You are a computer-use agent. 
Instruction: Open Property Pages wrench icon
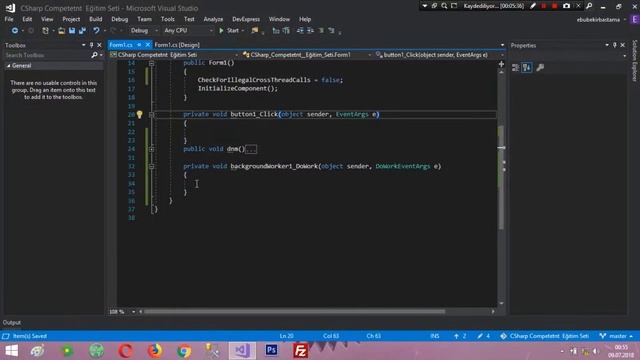[x=540, y=68]
